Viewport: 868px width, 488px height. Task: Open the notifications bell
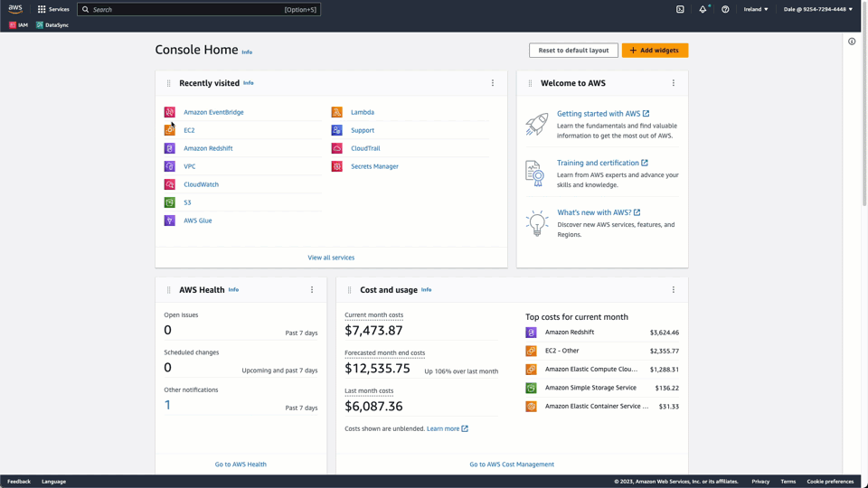coord(703,9)
